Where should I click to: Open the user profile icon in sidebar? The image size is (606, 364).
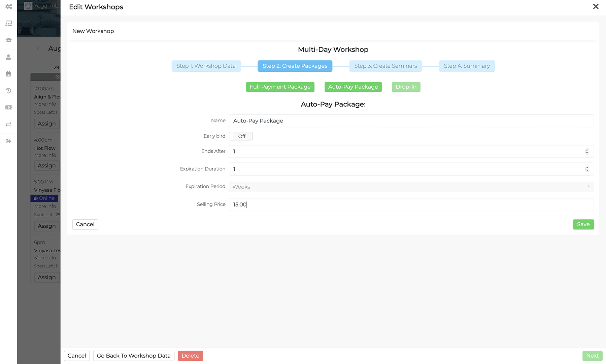click(8, 57)
